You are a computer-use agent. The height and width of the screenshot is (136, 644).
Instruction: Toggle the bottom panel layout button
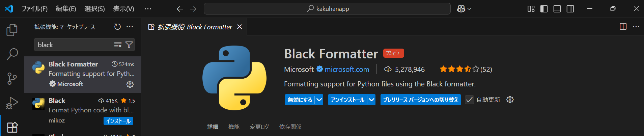[557, 9]
